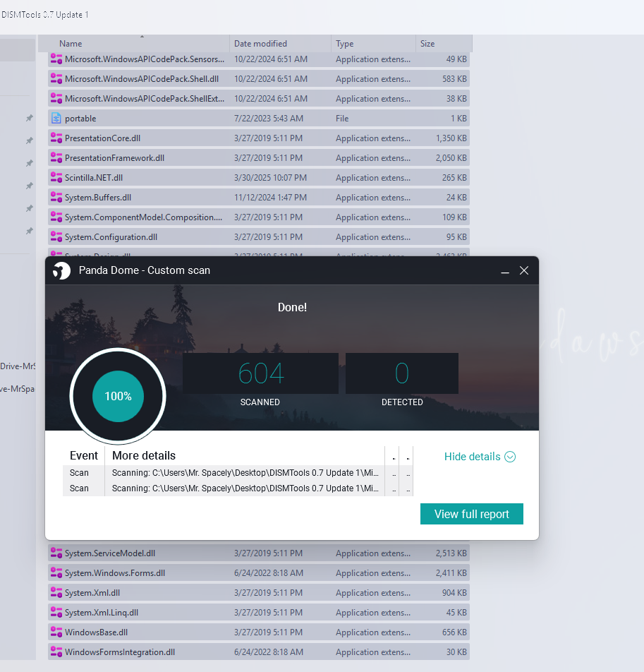Click System.Xml.Linq.dll file icon

click(56, 612)
